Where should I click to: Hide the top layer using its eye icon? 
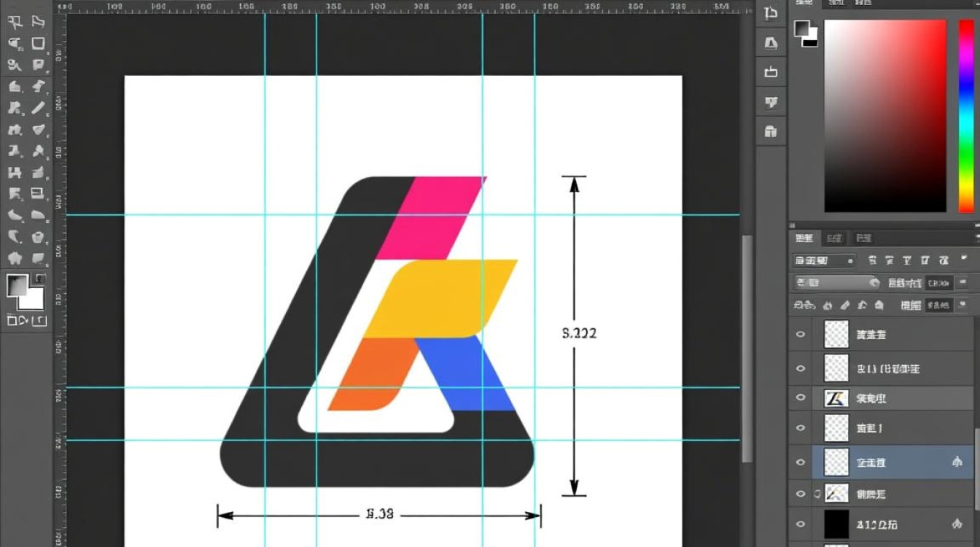pos(801,334)
